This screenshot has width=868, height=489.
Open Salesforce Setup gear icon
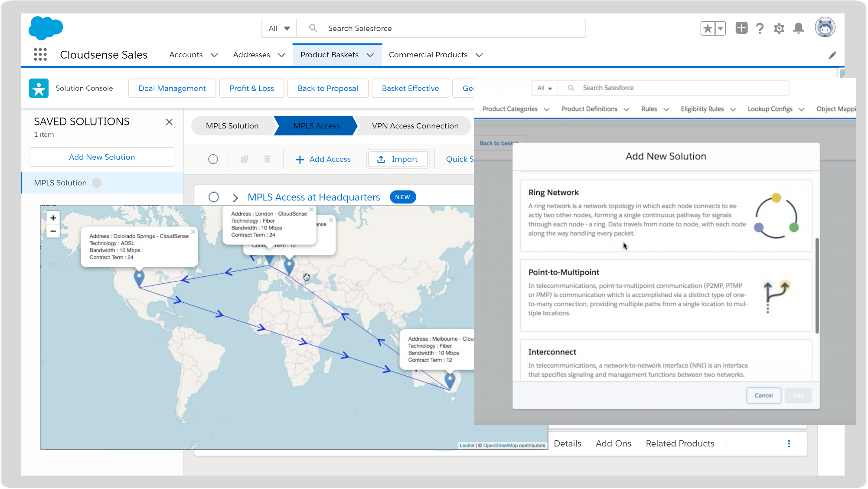coord(779,28)
